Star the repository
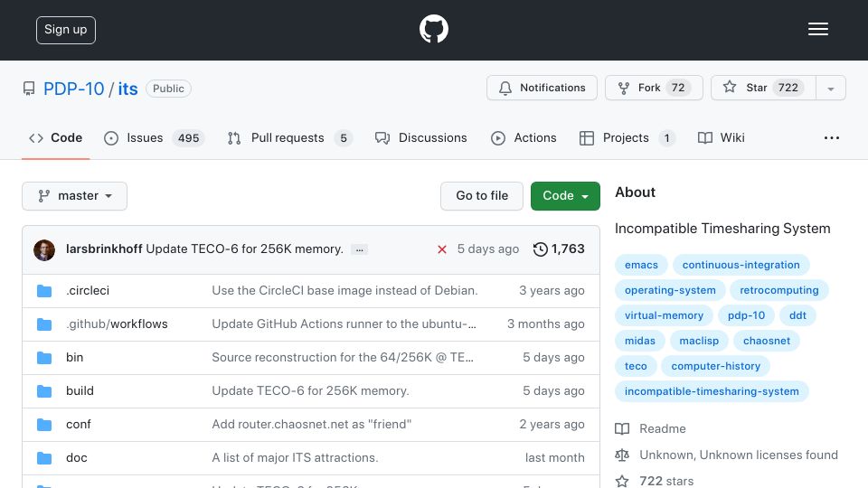The width and height of the screenshot is (868, 488). coord(763,88)
